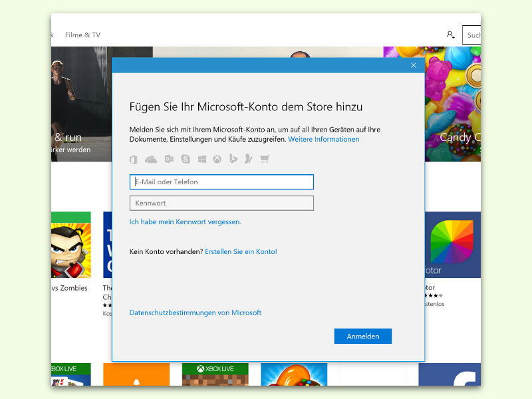
Task: Open the Minecraft Xbox Live tile
Action: click(215, 374)
